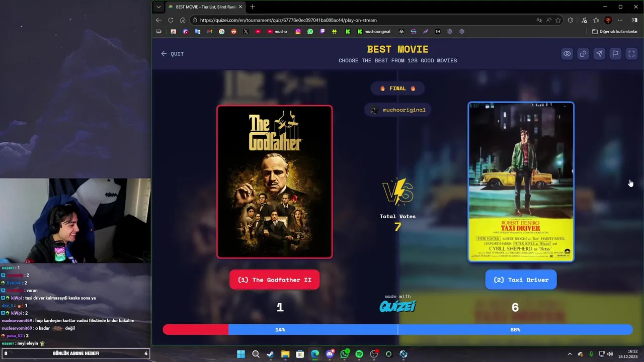Open the Reddit bookmark
Image resolution: width=644 pixels, height=362 pixels.
(x=234, y=31)
